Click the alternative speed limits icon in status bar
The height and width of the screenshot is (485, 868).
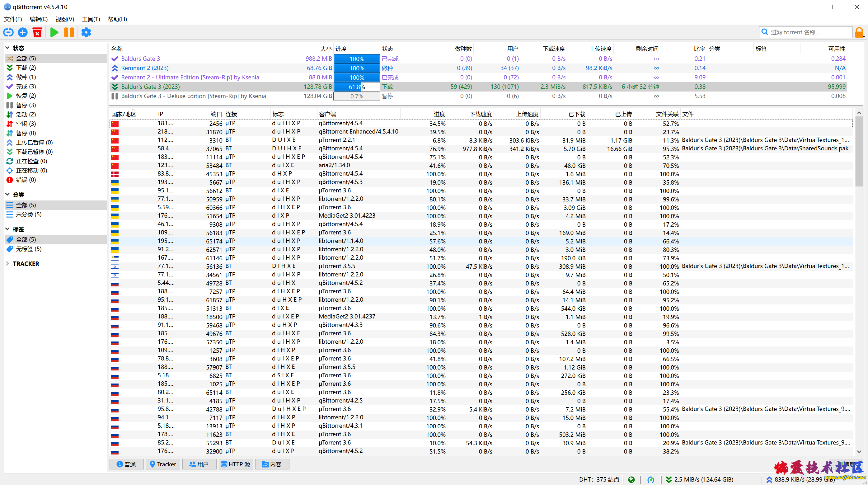651,479
